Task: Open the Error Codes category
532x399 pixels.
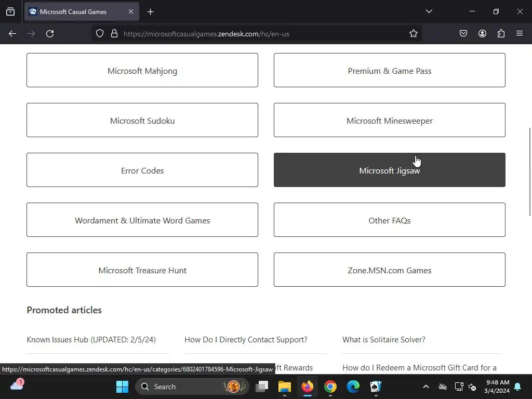Action: point(142,170)
